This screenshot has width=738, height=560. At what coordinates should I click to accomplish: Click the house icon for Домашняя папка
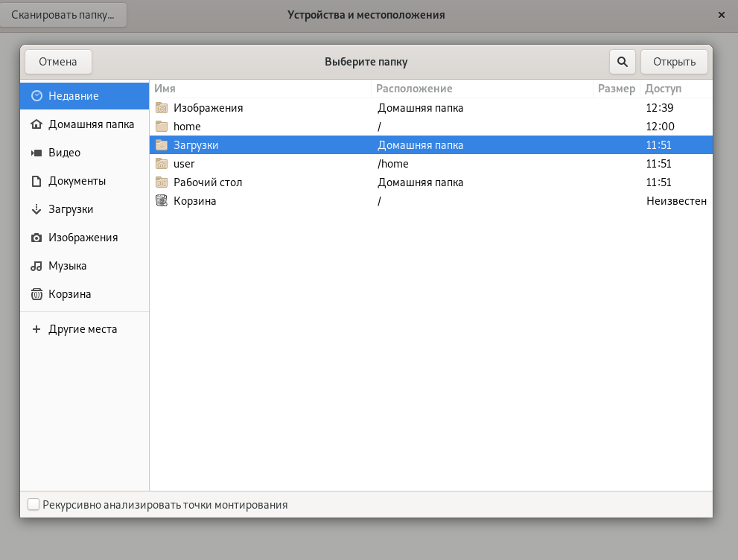click(36, 124)
